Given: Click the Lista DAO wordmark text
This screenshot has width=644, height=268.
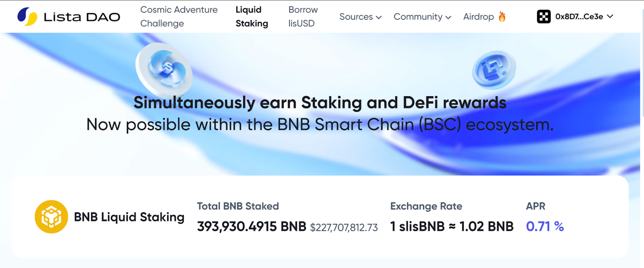Looking at the screenshot, I should [82, 17].
